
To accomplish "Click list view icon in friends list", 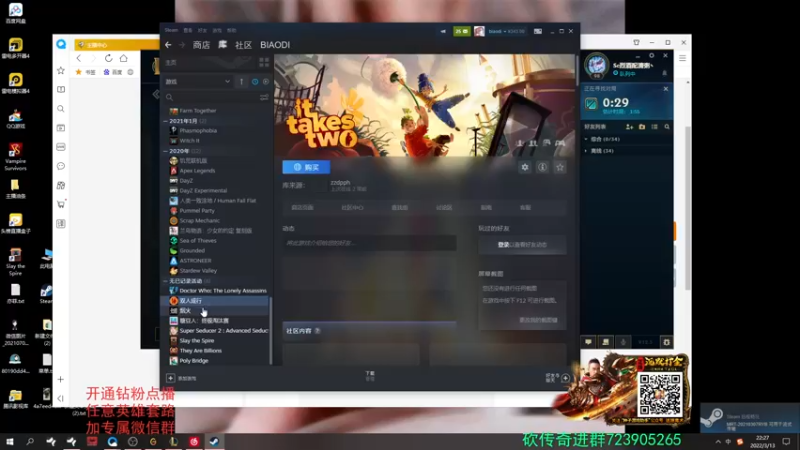I will [654, 127].
